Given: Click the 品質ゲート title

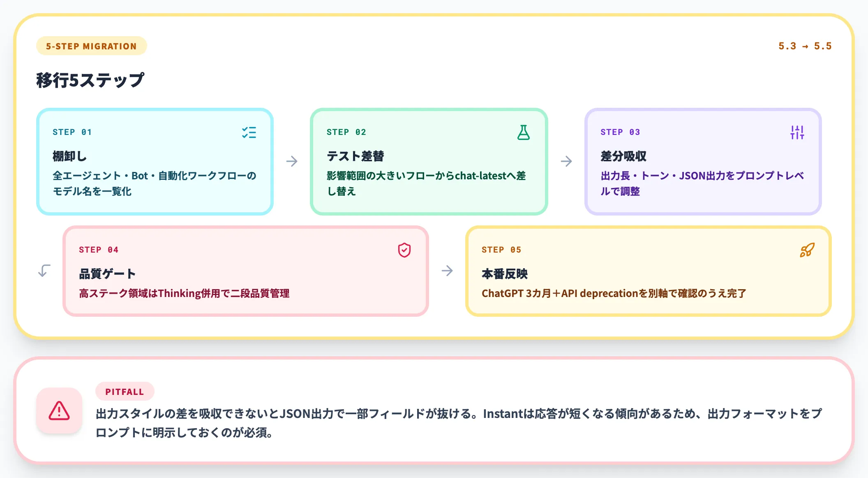Looking at the screenshot, I should point(107,274).
